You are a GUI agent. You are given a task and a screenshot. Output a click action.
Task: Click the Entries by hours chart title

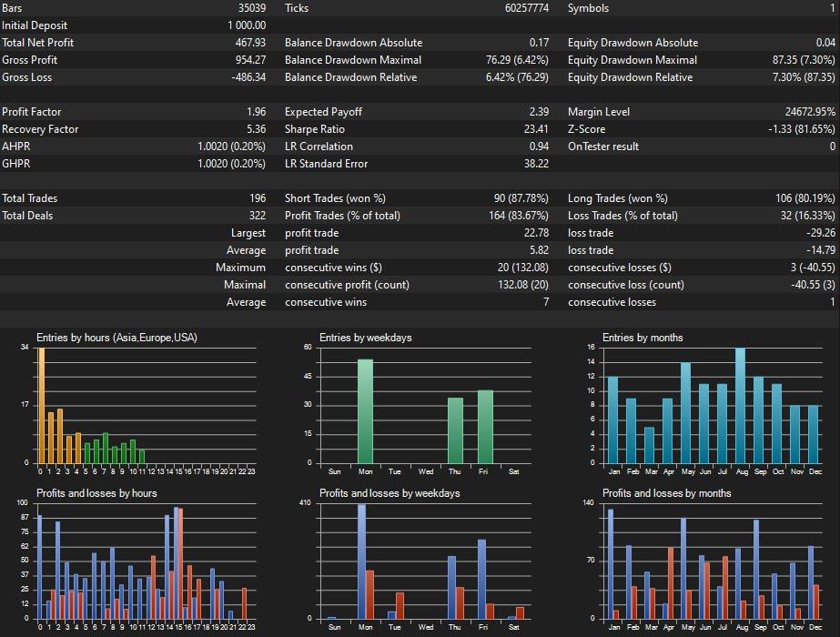click(x=116, y=338)
